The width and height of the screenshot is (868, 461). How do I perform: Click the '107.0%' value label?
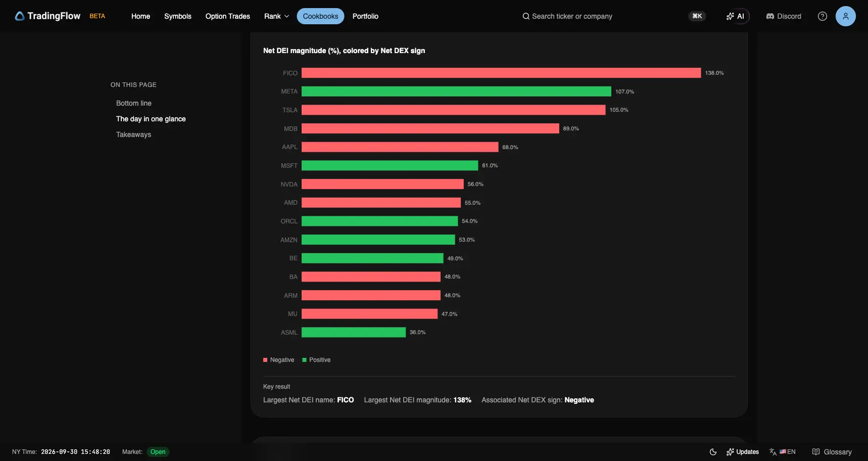(624, 91)
